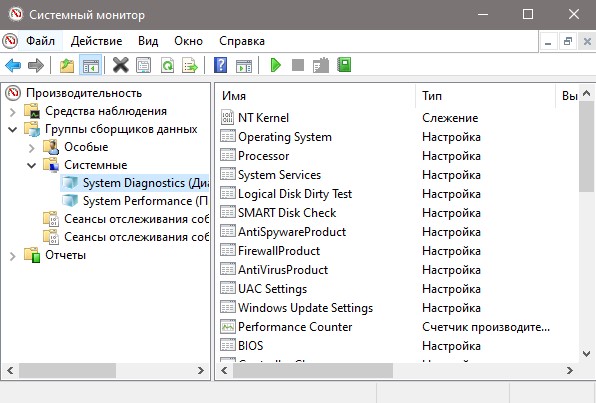The image size is (596, 403).
Task: Open properties via toolbar sheet icon
Action: tap(144, 65)
